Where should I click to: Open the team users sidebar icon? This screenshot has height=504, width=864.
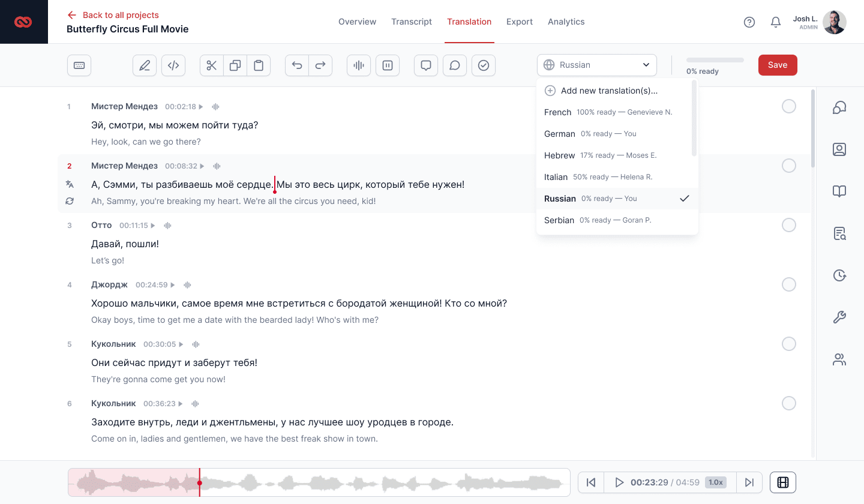pyautogui.click(x=839, y=360)
